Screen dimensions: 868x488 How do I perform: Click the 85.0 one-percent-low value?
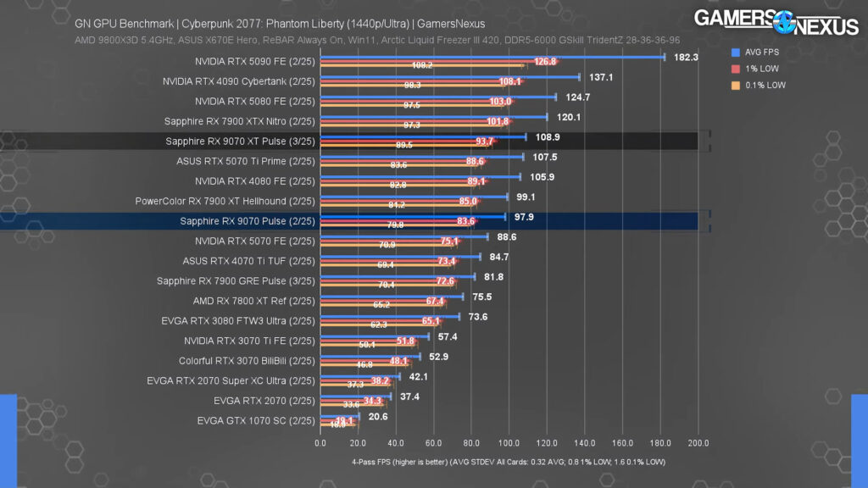click(468, 201)
